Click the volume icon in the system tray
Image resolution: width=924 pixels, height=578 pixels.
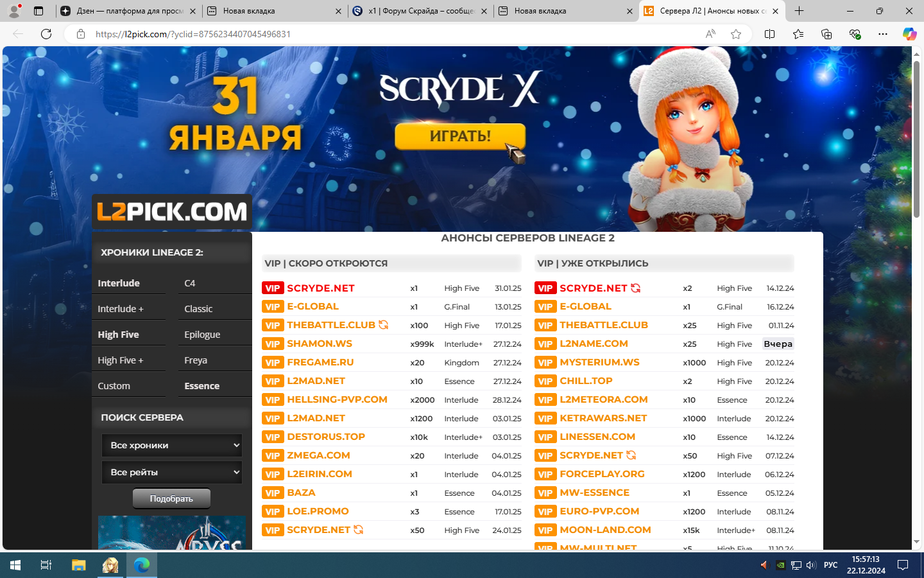[811, 565]
